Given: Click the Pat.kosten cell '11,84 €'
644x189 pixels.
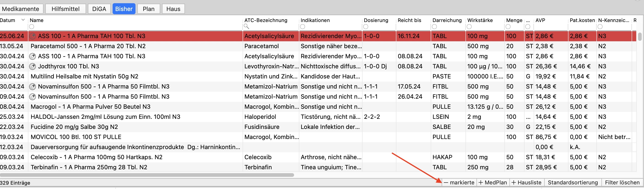Looking at the screenshot, I should [x=579, y=76].
